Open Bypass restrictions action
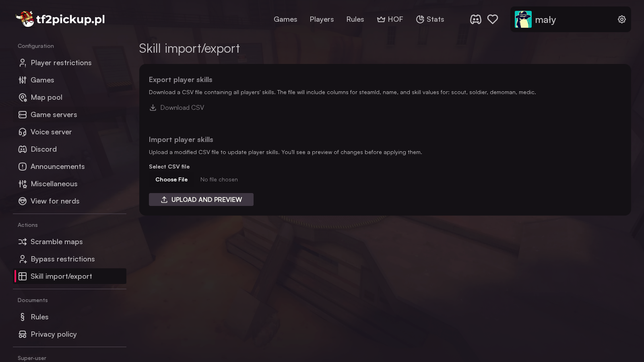The width and height of the screenshot is (644, 362). coord(62,259)
